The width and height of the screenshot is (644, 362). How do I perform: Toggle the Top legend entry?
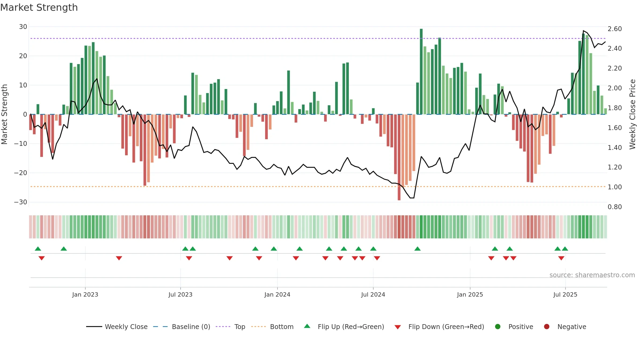pyautogui.click(x=230, y=327)
